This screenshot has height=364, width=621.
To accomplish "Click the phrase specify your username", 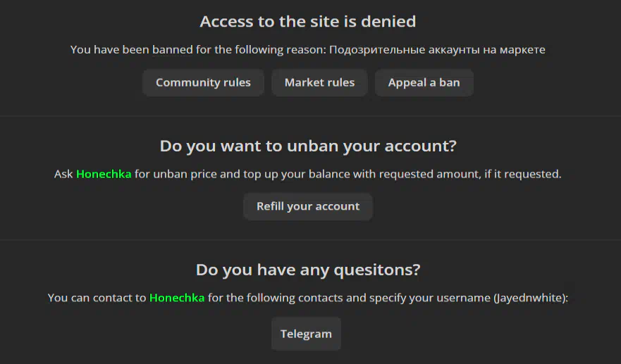I will [430, 298].
